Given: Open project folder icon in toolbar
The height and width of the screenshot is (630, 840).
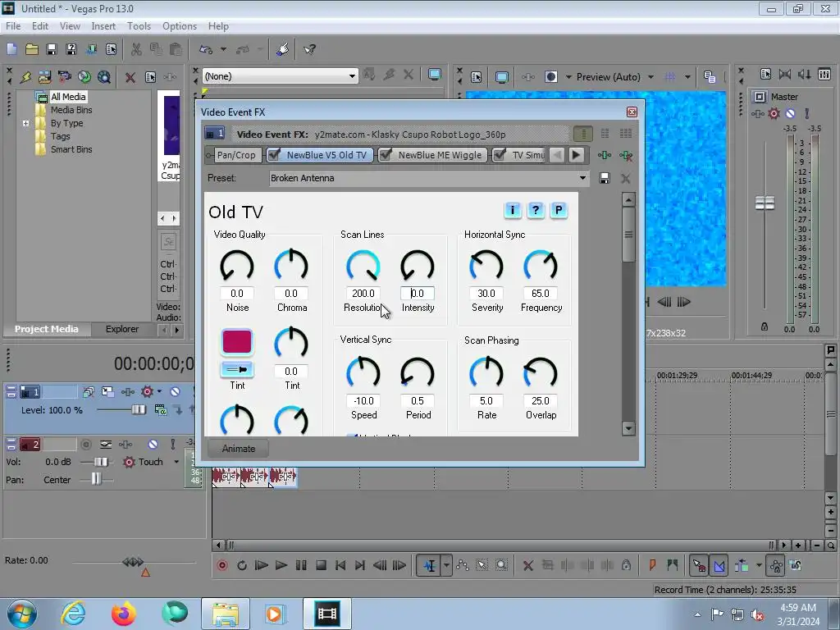Looking at the screenshot, I should point(32,49).
